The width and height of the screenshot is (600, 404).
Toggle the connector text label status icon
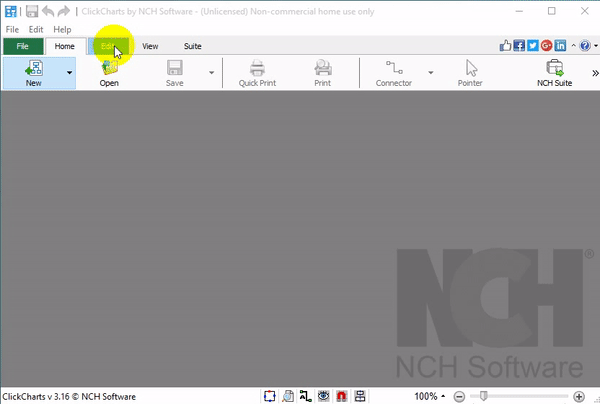305,396
